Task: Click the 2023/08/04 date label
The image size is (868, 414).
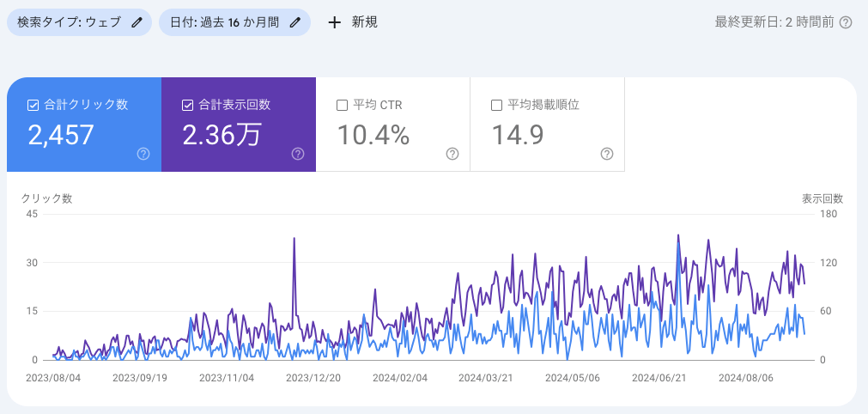Action: (53, 378)
